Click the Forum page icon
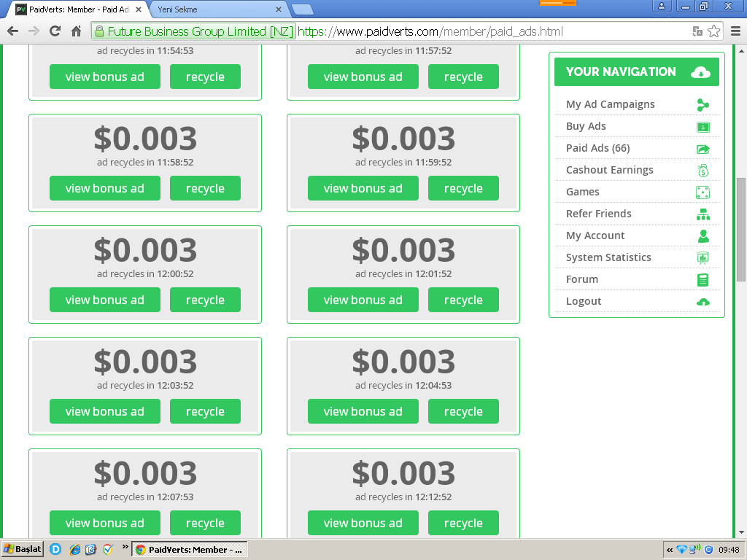 (703, 280)
